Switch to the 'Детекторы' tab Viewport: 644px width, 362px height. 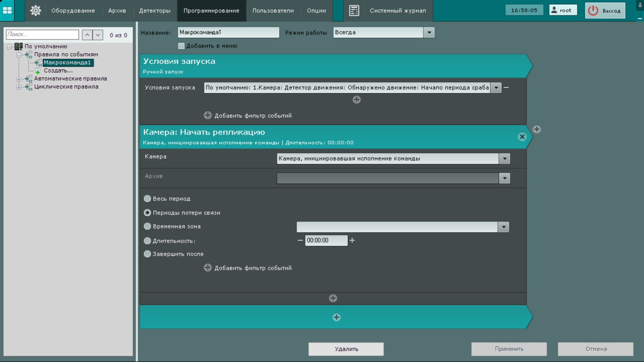coord(155,10)
